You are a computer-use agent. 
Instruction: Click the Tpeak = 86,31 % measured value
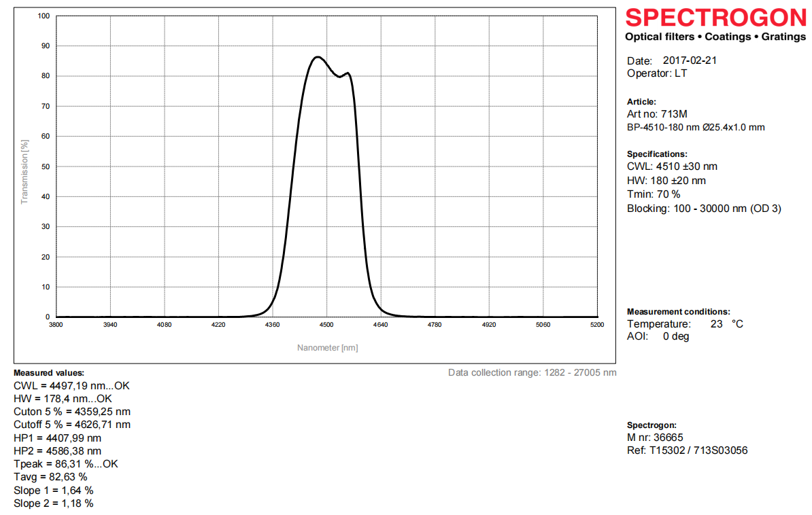tap(66, 464)
